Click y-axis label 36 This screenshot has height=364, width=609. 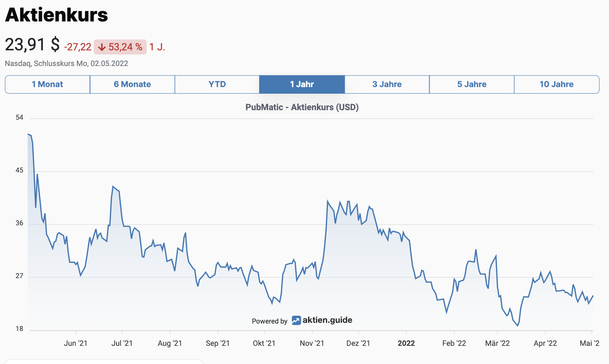pos(19,223)
